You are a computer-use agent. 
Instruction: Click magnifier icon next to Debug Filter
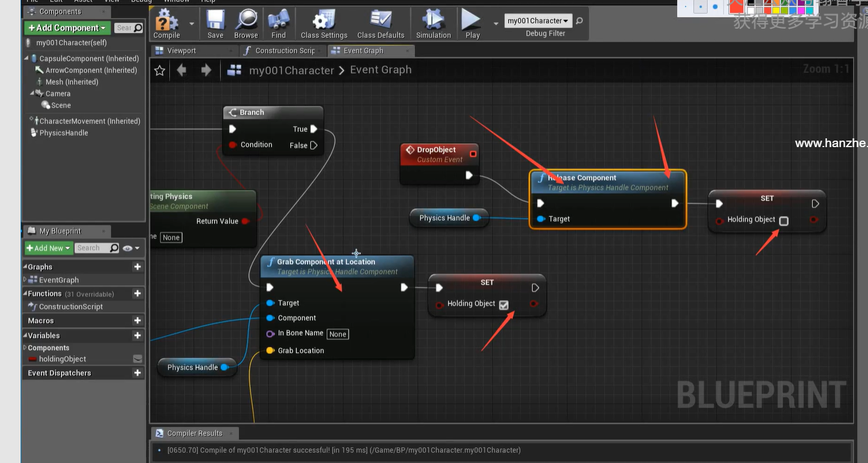click(579, 21)
